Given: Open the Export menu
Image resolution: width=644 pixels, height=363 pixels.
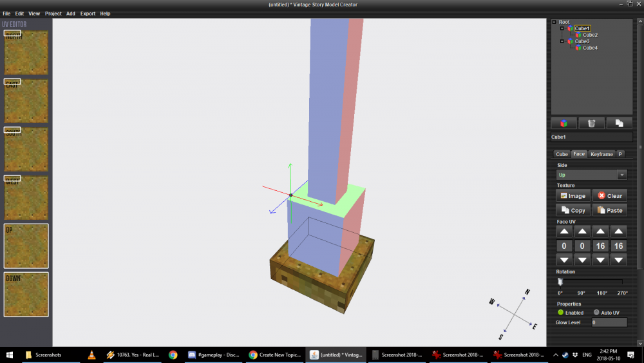Looking at the screenshot, I should (88, 14).
